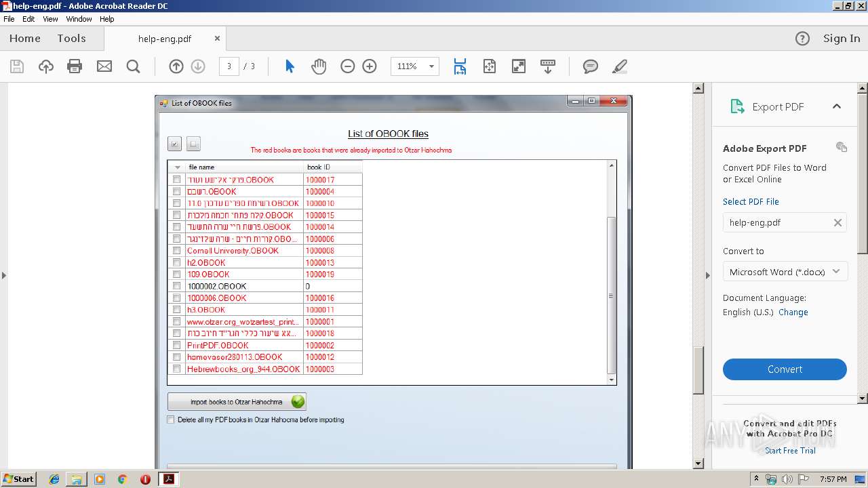Image resolution: width=868 pixels, height=488 pixels.
Task: Tick the checkbox for h2.OBOOK
Action: click(x=177, y=262)
